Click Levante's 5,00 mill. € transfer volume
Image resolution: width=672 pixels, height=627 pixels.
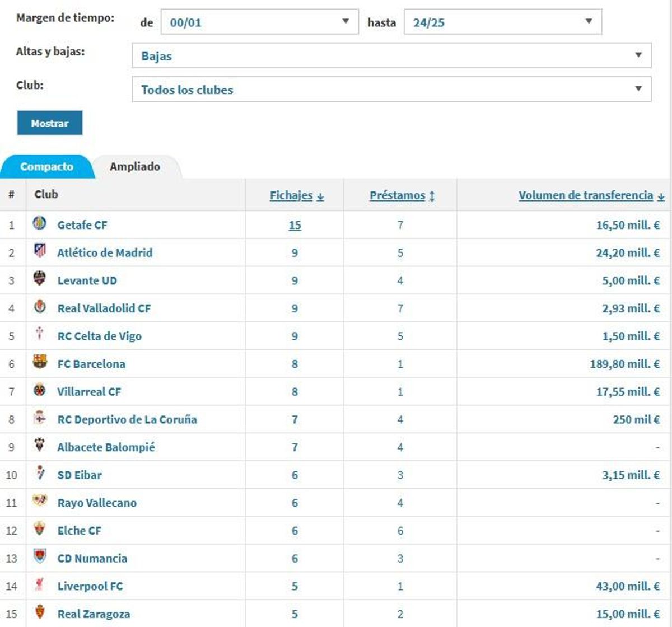click(631, 280)
